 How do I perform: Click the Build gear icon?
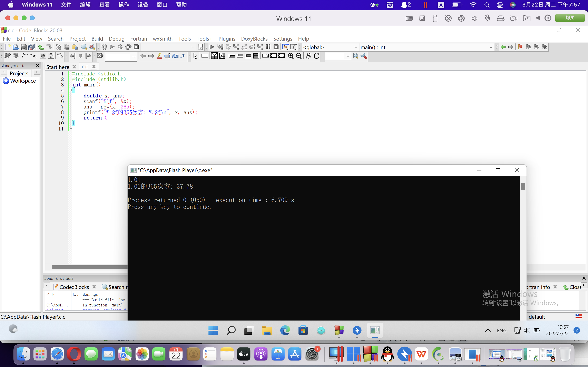104,47
